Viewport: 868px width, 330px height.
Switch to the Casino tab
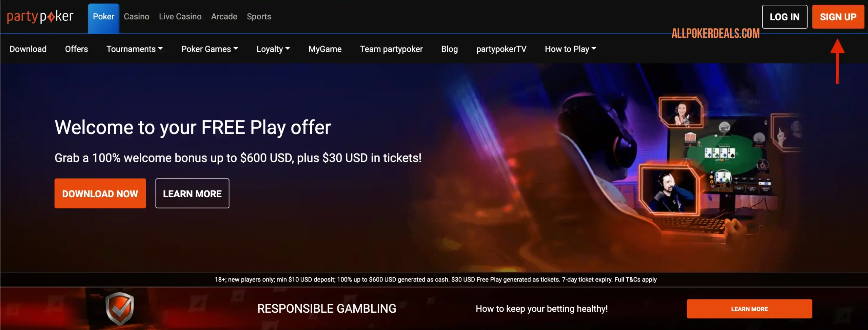[136, 16]
